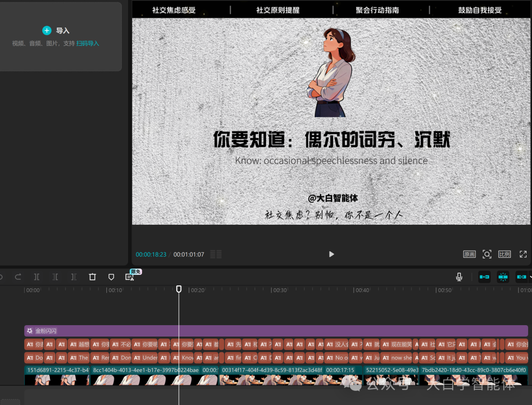Select the subtitle clip 现在能笑

click(x=396, y=344)
